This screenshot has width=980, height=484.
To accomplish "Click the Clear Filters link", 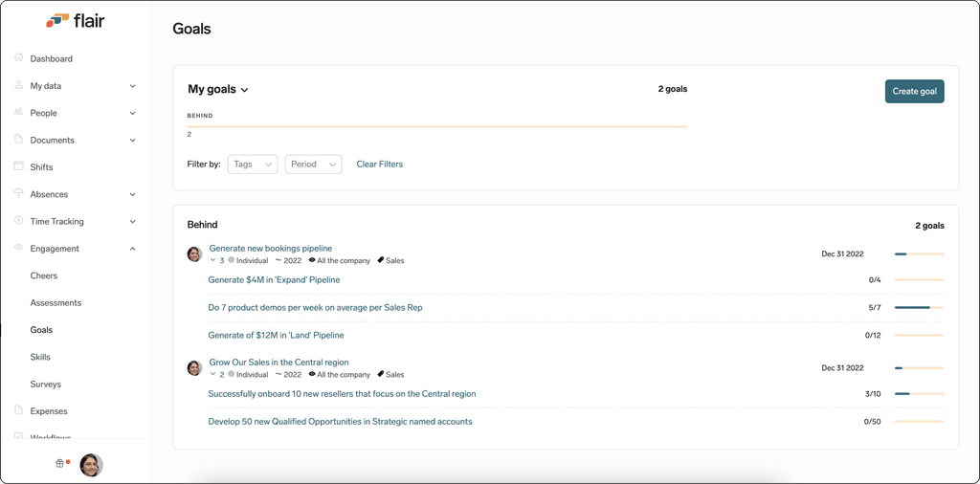I will 379,165.
